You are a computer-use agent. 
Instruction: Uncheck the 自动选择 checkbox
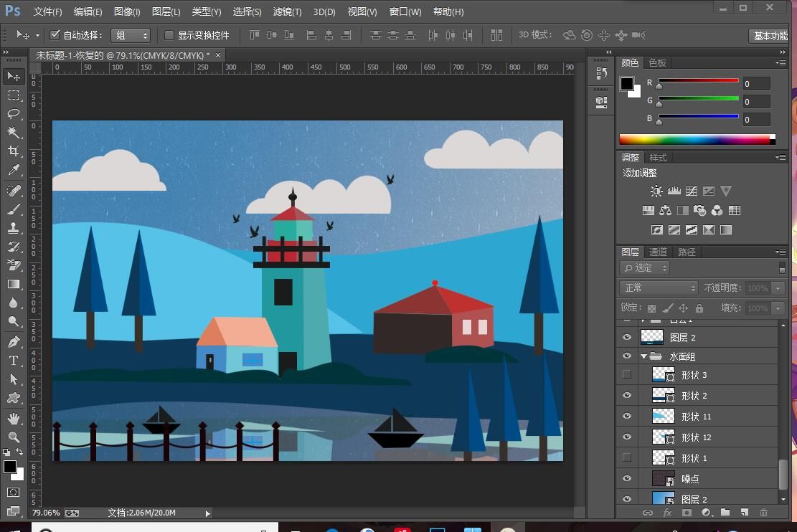pos(55,35)
